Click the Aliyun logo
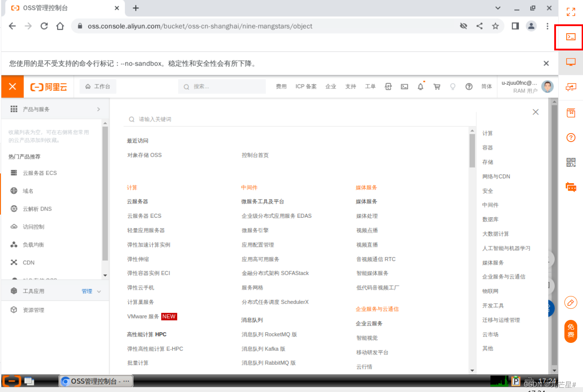The height and width of the screenshot is (392, 583). coord(49,87)
